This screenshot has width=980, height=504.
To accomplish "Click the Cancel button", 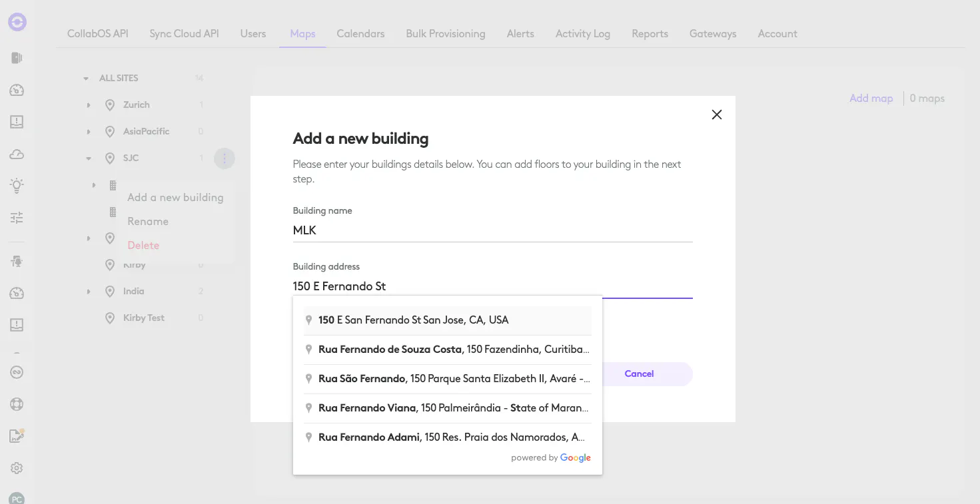I will [x=639, y=374].
